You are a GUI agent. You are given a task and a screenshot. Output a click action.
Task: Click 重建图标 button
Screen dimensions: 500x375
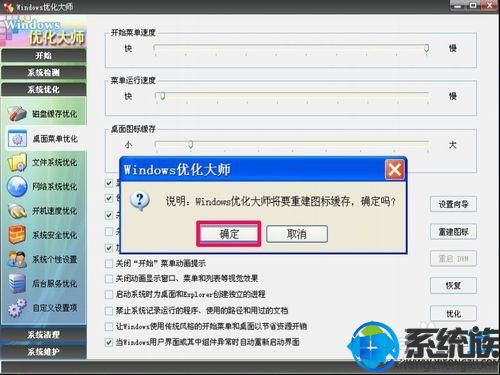tap(453, 232)
